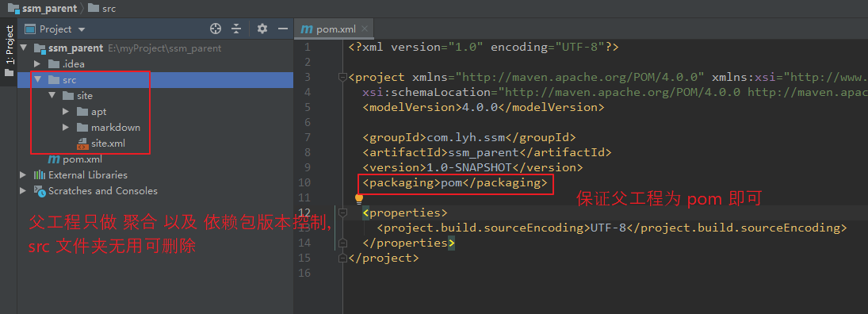Select pom.xml in project tree
This screenshot has width=868, height=314.
75,159
